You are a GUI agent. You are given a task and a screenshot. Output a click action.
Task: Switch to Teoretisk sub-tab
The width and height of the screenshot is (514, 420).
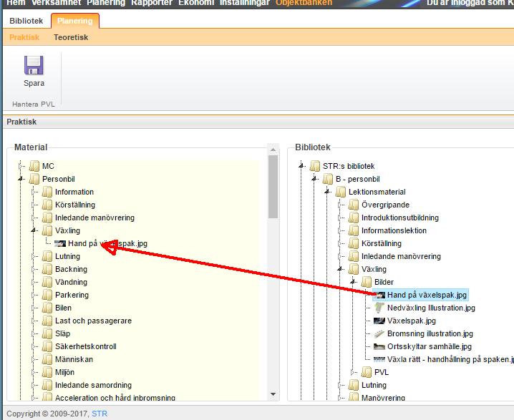coord(71,37)
